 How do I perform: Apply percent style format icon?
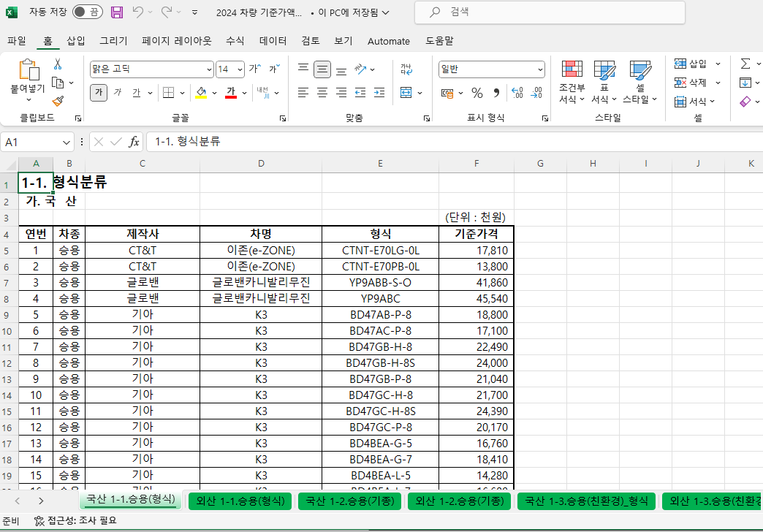[x=477, y=93]
